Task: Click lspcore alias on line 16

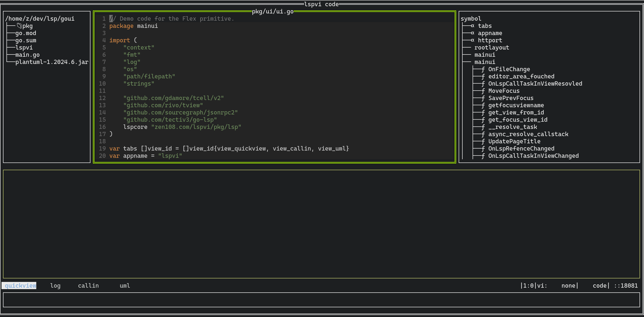Action: point(135,127)
